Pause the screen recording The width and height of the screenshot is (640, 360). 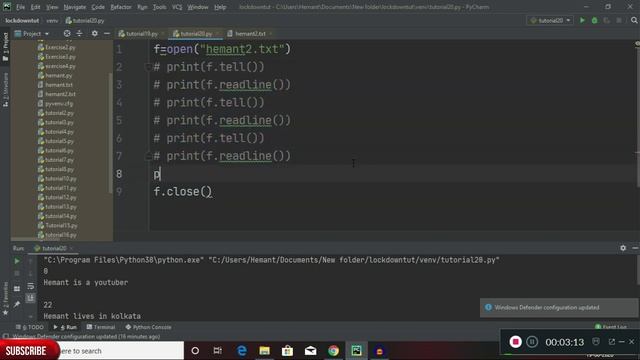pyautogui.click(x=532, y=342)
